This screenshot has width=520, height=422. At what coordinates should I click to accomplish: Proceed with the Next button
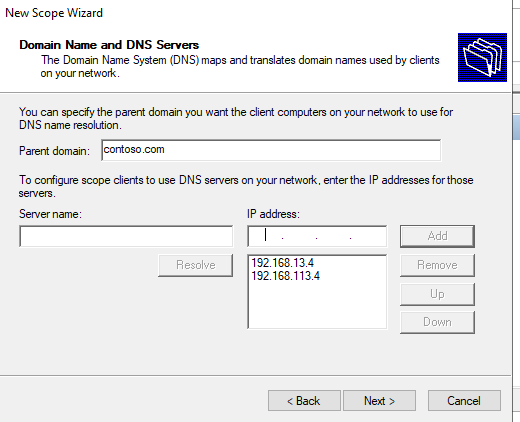coord(379,400)
